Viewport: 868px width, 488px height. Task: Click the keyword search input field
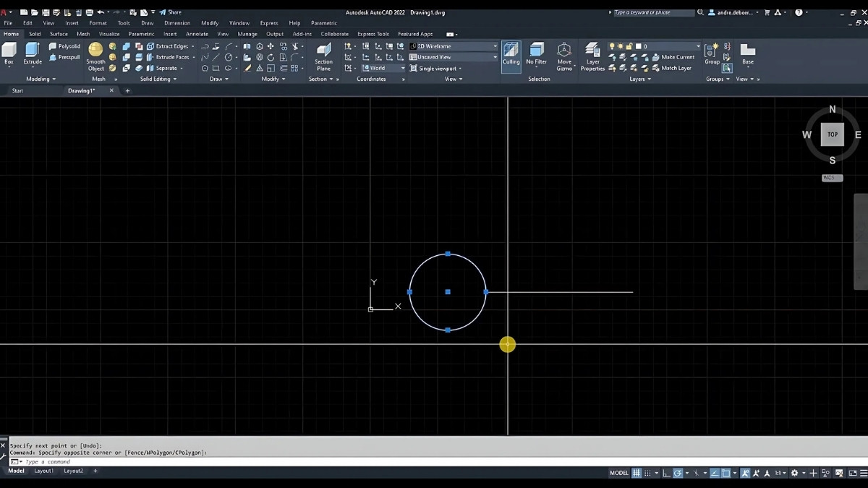pos(653,12)
